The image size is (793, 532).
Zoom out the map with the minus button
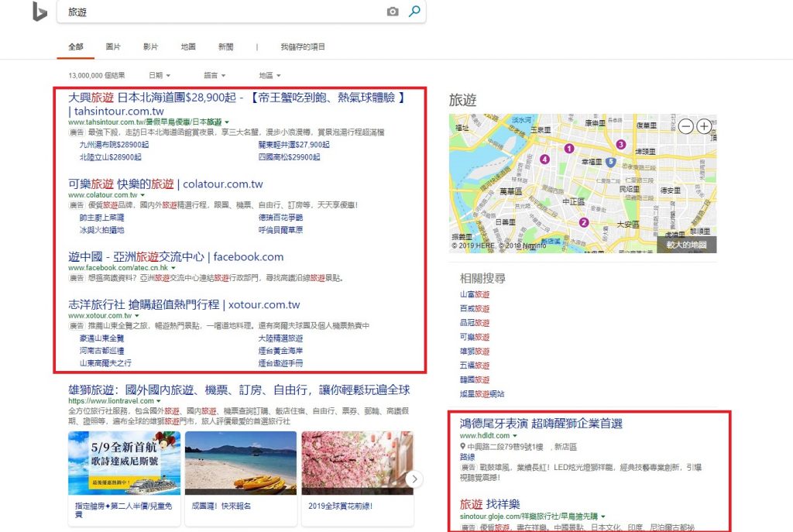point(686,126)
